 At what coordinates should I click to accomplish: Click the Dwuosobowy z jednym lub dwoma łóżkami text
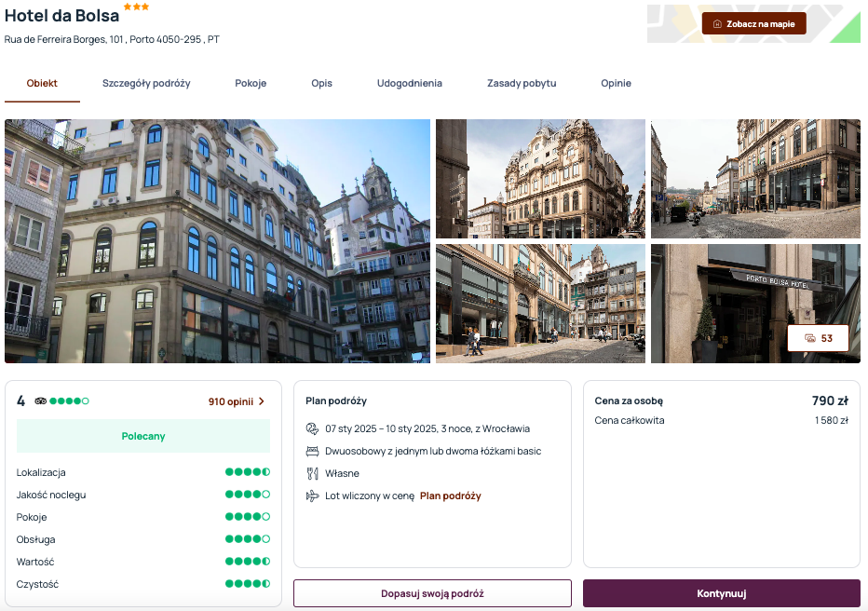click(x=433, y=452)
